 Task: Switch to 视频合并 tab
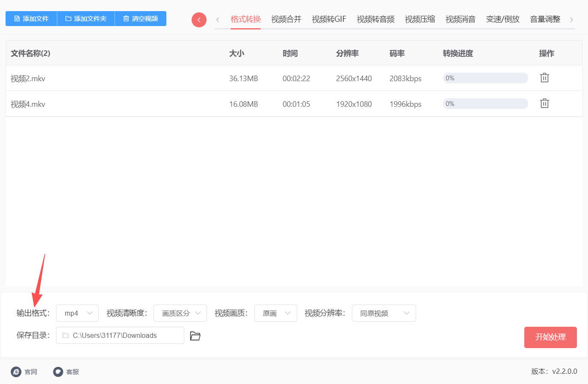pyautogui.click(x=286, y=19)
